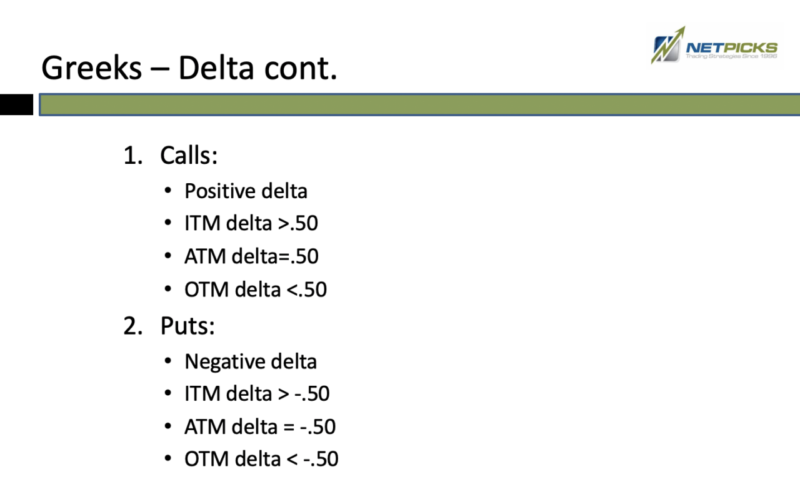The image size is (800, 494).
Task: Click the NETPICKS brand text
Action: (732, 47)
